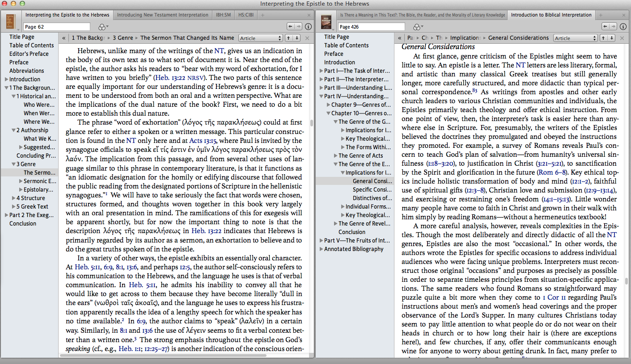Go forward in Hebrews panel history

click(x=299, y=27)
